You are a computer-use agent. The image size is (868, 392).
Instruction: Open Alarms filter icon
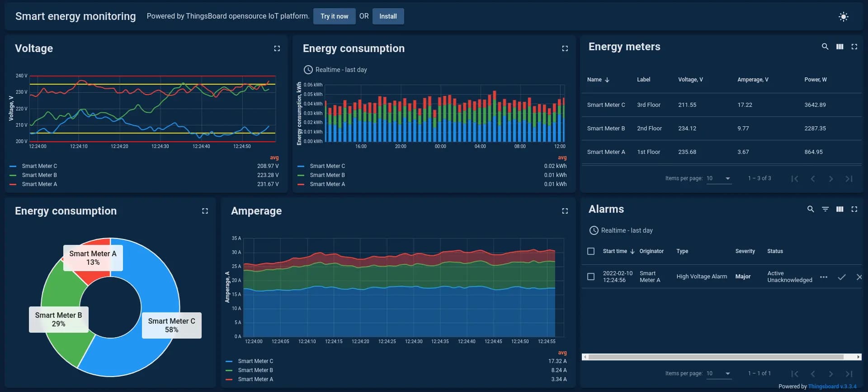pyautogui.click(x=825, y=209)
